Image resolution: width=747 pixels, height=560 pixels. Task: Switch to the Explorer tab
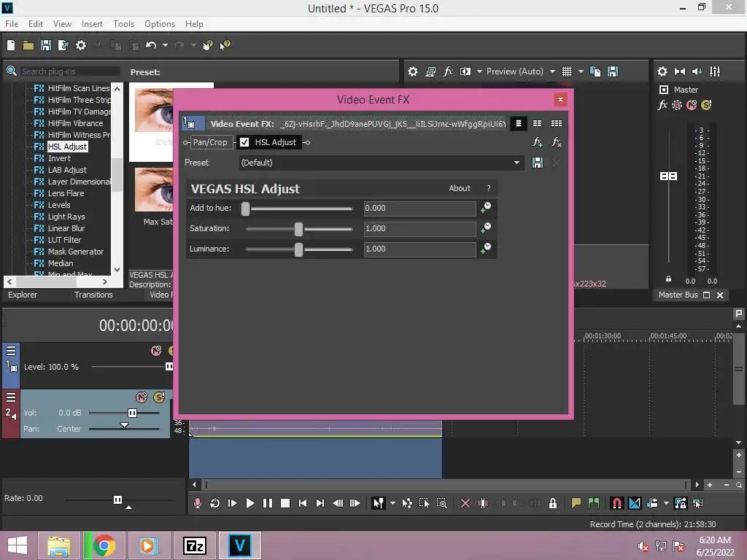click(23, 295)
